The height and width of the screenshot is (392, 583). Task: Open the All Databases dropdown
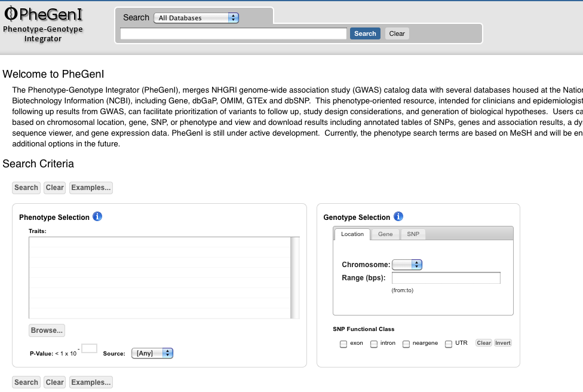click(197, 18)
